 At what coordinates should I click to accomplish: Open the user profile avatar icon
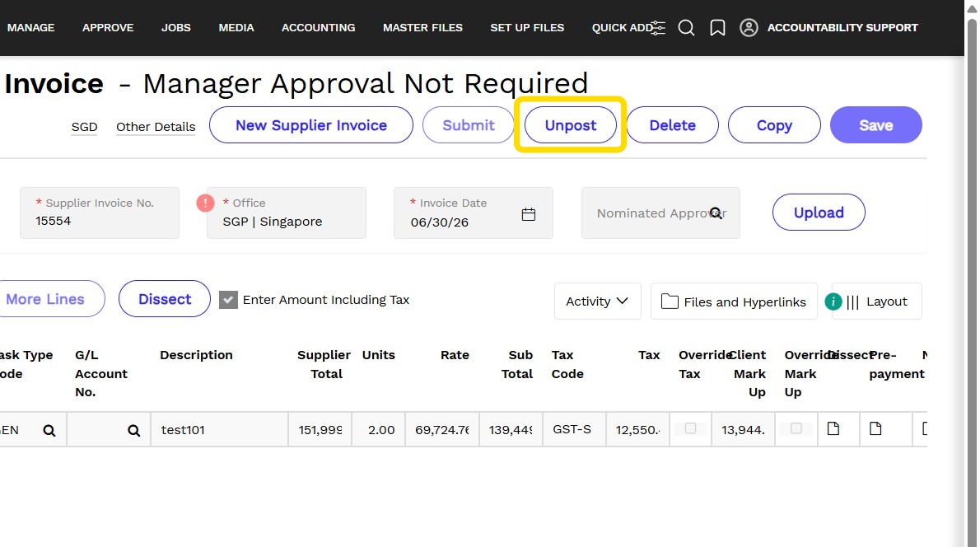749,27
